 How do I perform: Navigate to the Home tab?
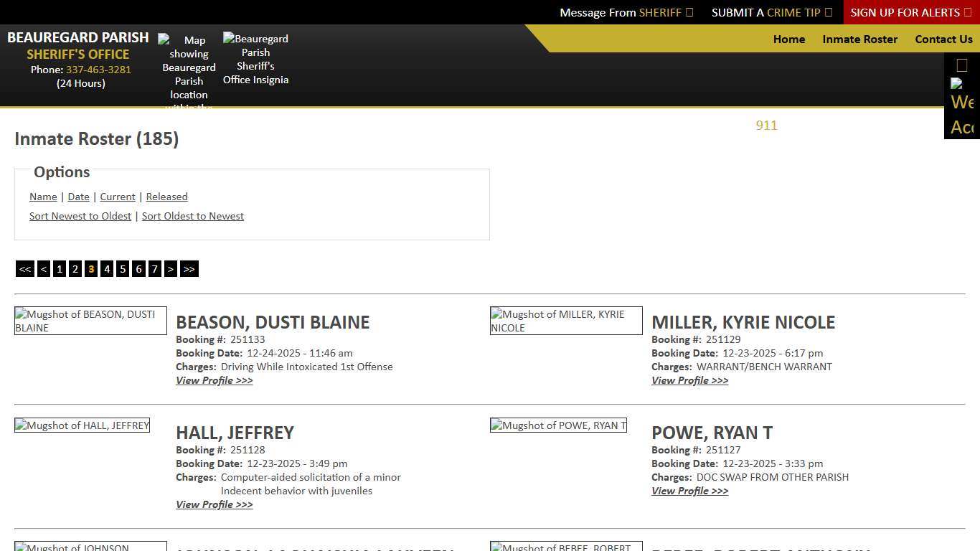[x=789, y=39]
